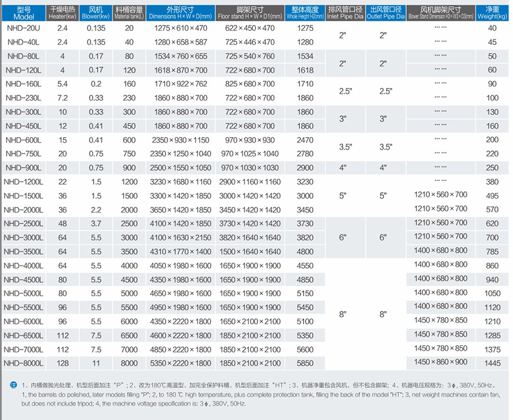Select the NHD-20U model row label

[24, 29]
